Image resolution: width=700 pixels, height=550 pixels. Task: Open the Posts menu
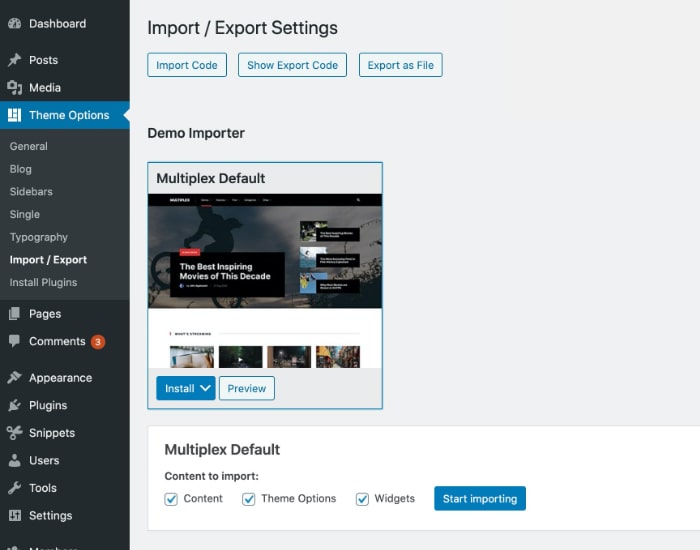[65, 60]
